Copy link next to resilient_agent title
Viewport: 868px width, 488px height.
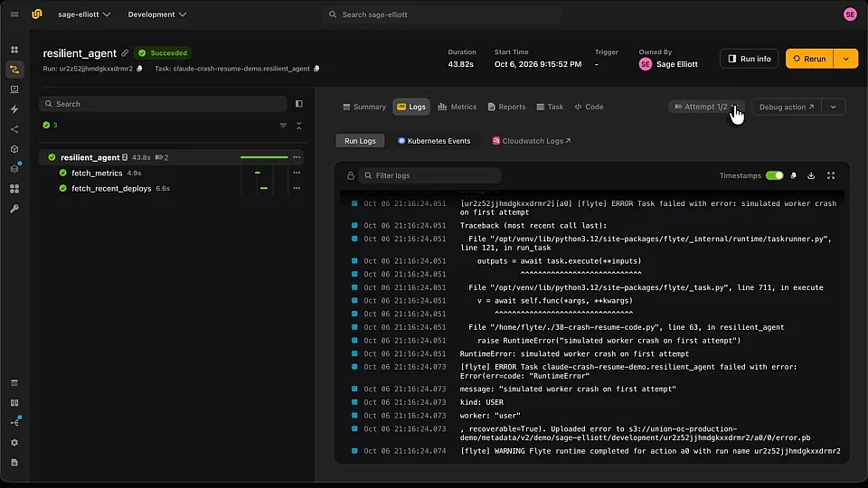click(125, 53)
